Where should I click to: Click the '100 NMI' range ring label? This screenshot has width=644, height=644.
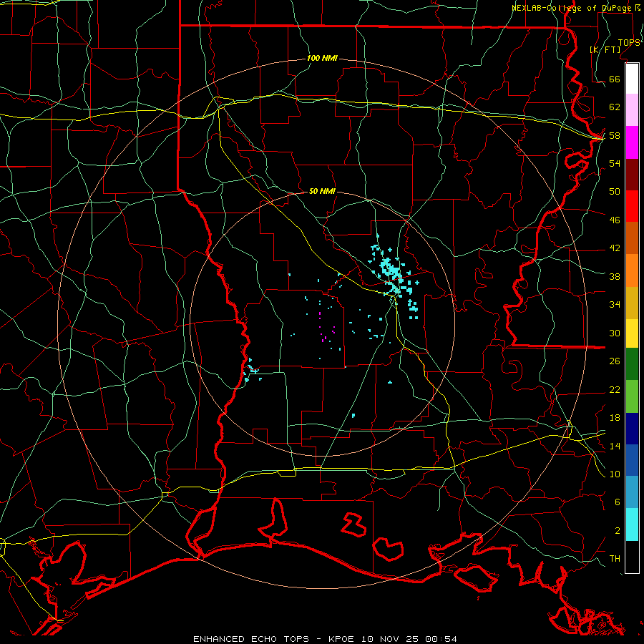coord(322,59)
